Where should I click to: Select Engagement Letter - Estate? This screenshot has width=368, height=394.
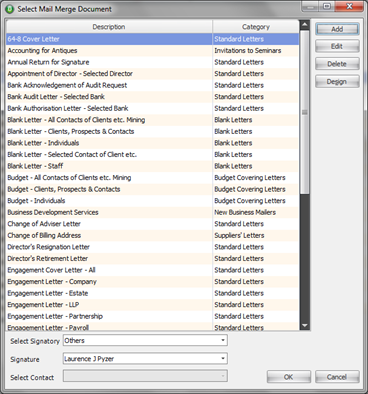(x=152, y=293)
